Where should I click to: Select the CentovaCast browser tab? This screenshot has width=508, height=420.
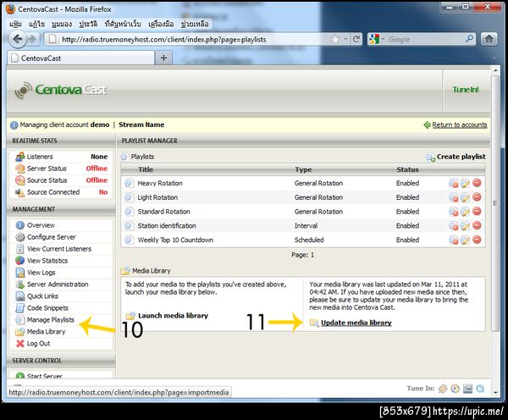(80, 58)
